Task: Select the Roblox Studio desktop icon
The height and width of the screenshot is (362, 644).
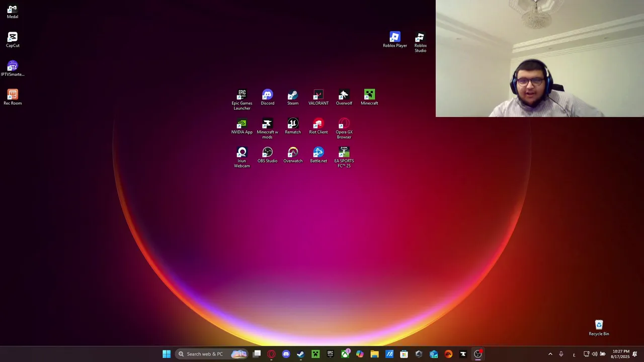Action: 420,42
